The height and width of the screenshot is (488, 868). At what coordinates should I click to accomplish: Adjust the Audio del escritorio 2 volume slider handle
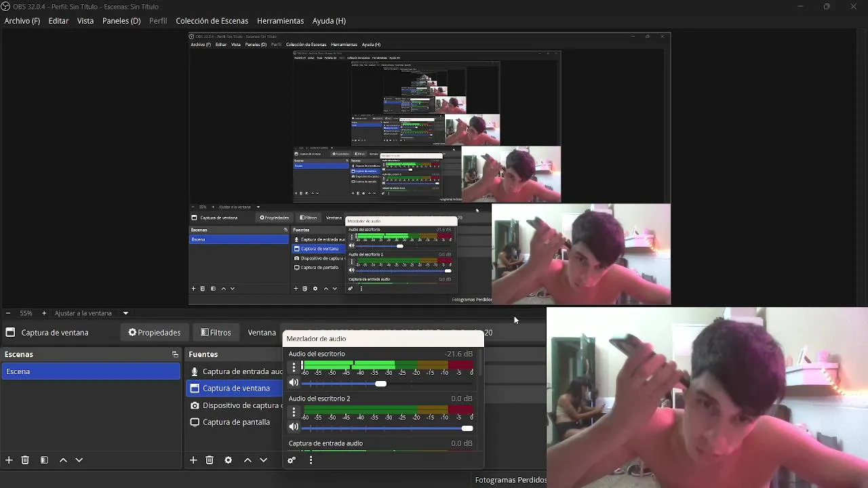(x=467, y=428)
